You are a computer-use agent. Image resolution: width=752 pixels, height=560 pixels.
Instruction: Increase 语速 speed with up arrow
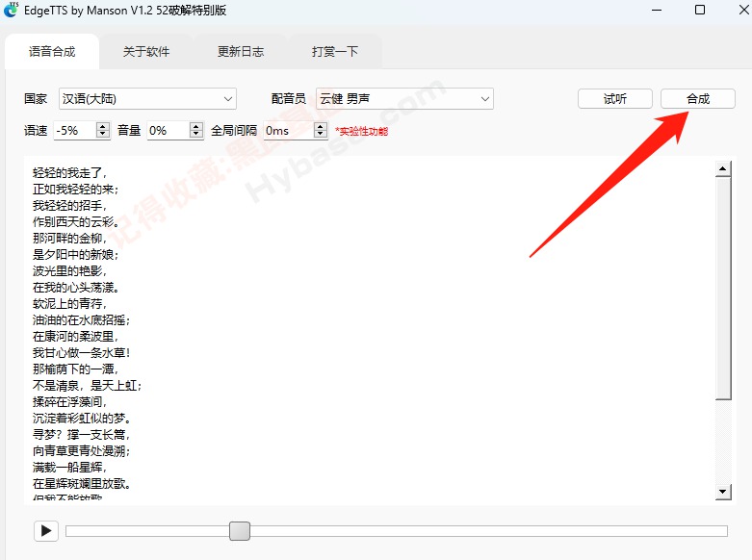point(103,126)
